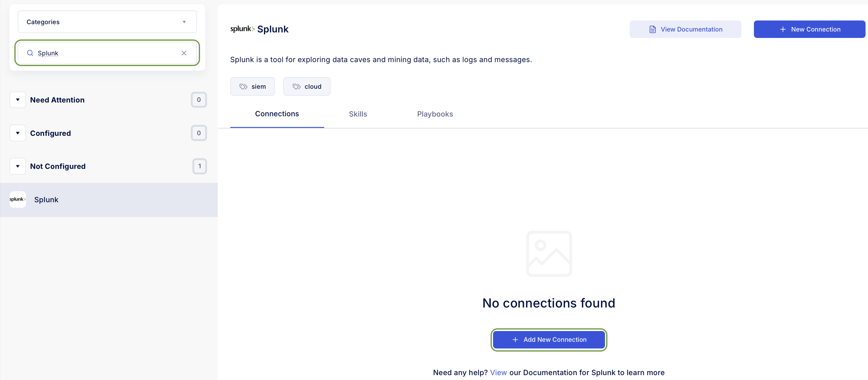Switch to the Skills tab

pyautogui.click(x=358, y=114)
